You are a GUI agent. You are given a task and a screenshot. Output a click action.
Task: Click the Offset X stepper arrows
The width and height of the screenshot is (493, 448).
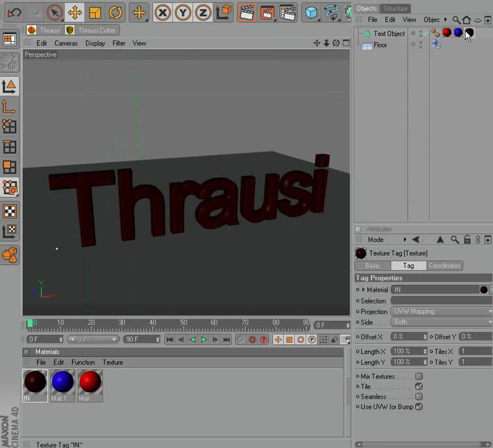[425, 337]
